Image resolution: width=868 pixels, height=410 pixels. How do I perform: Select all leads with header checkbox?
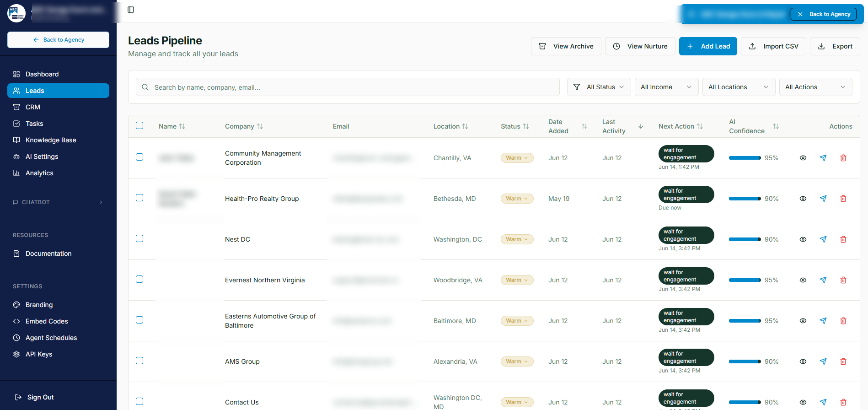pyautogui.click(x=139, y=125)
